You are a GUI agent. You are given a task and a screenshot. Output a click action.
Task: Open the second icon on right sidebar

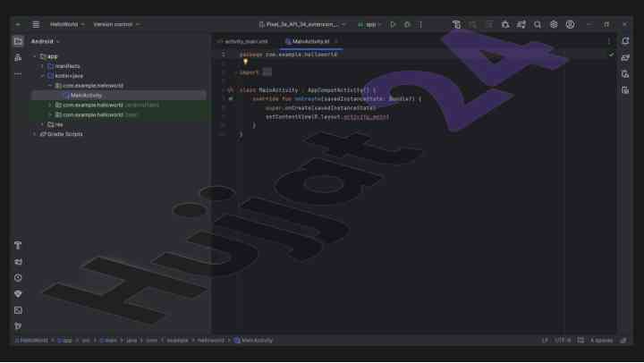point(625,58)
